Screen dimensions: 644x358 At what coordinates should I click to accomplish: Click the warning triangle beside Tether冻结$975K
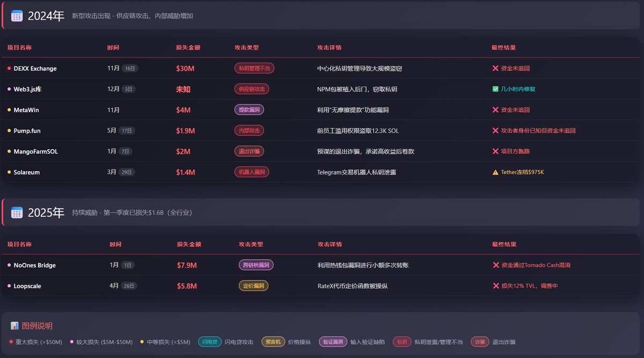point(495,172)
